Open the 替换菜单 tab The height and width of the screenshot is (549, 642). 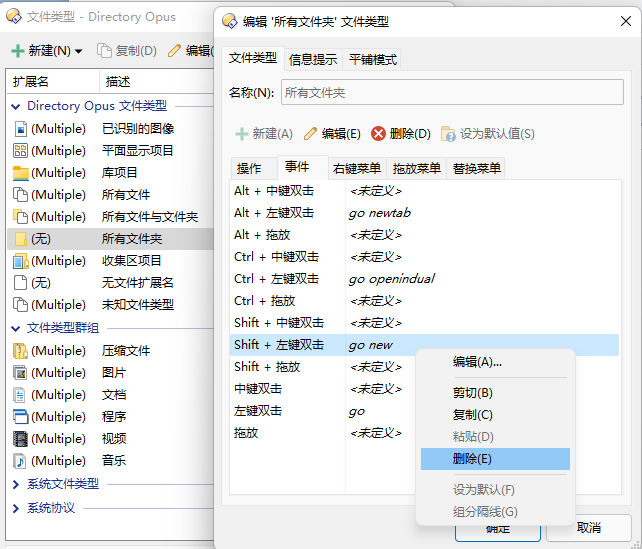click(x=476, y=168)
